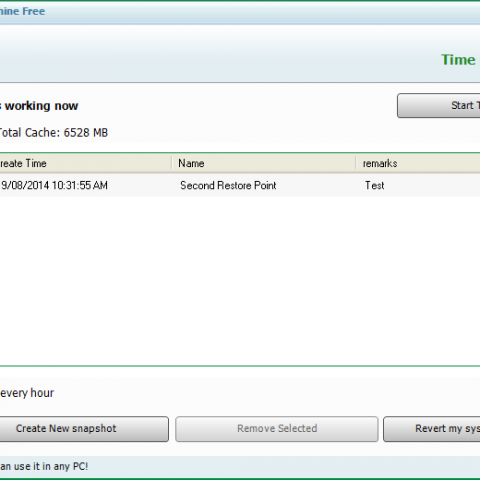Sort by the Name column header
480x480 pixels.
[x=264, y=163]
